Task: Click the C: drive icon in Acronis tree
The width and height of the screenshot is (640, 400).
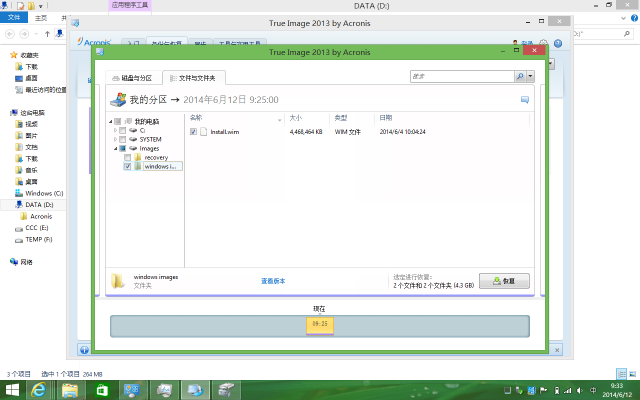Action: (x=133, y=130)
